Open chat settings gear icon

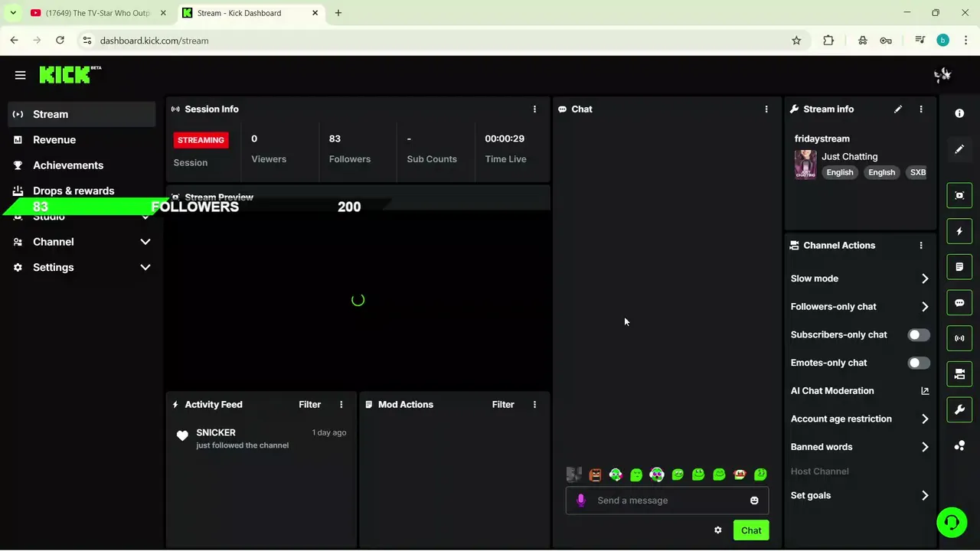pyautogui.click(x=718, y=530)
